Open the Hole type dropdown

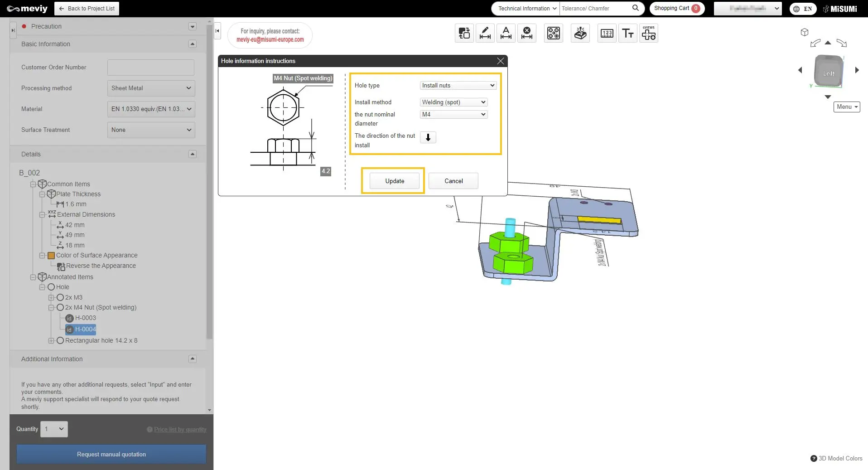point(458,85)
